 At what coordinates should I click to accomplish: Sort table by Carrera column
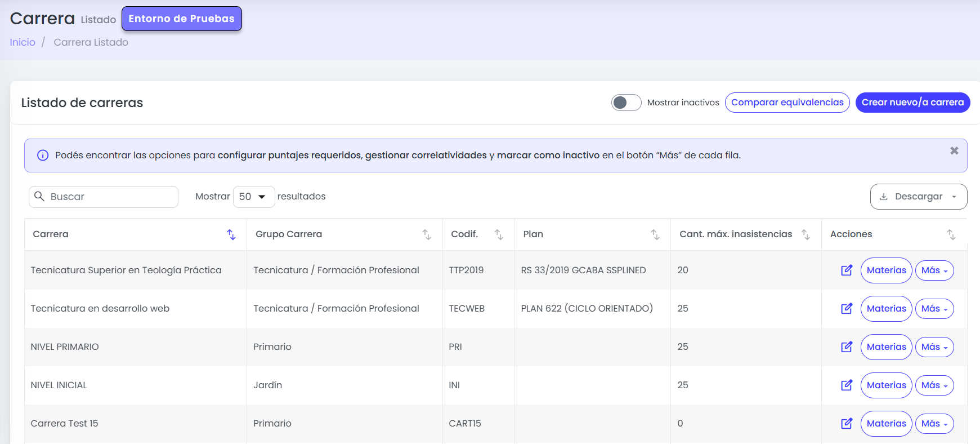231,234
